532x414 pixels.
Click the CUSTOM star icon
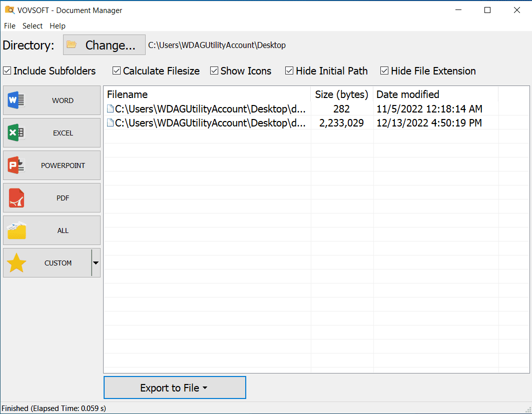click(17, 263)
